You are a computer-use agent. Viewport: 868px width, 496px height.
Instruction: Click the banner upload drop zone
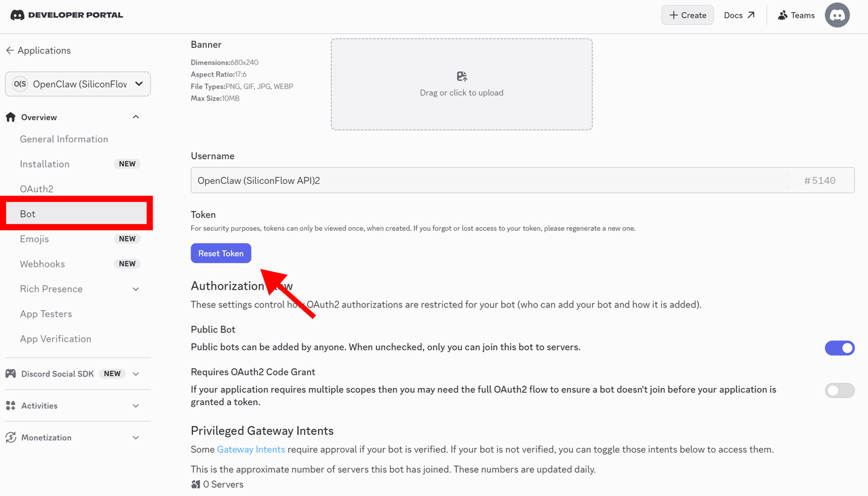pos(462,84)
